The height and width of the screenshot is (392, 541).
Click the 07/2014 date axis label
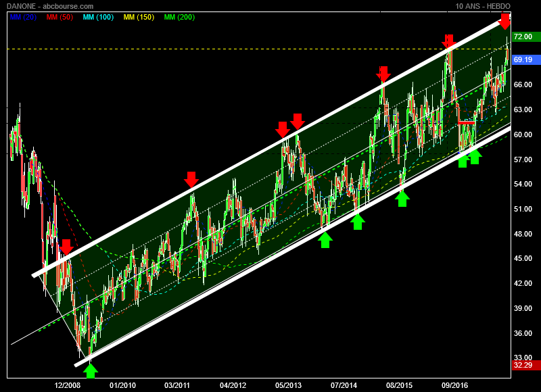[344, 385]
